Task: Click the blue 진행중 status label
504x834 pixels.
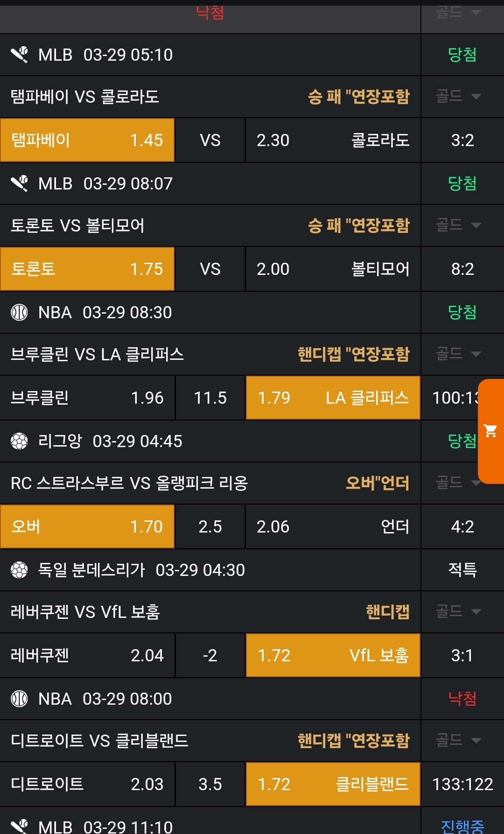Action: [462, 826]
